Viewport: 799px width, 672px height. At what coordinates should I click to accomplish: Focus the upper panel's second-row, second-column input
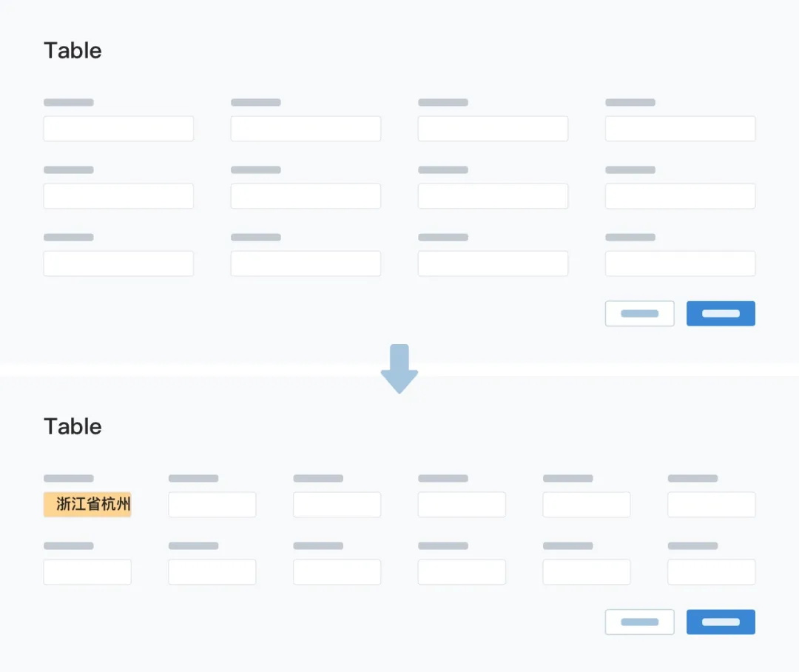click(x=306, y=196)
